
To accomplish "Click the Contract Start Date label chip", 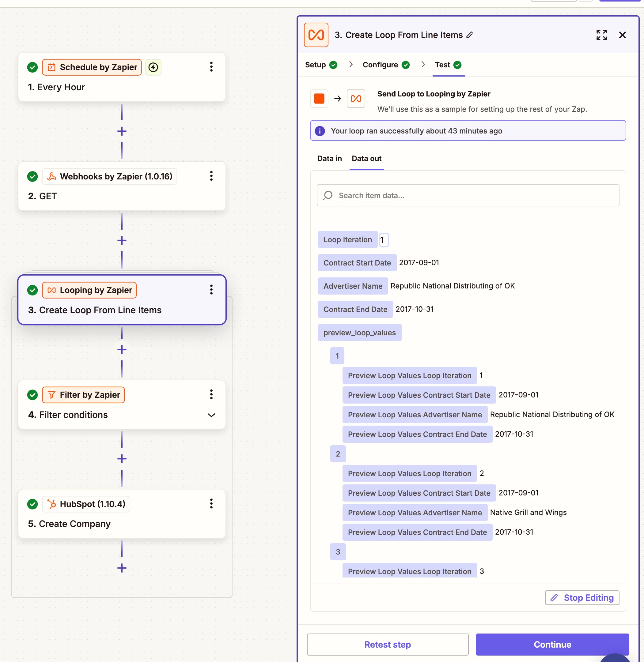I will tap(357, 263).
